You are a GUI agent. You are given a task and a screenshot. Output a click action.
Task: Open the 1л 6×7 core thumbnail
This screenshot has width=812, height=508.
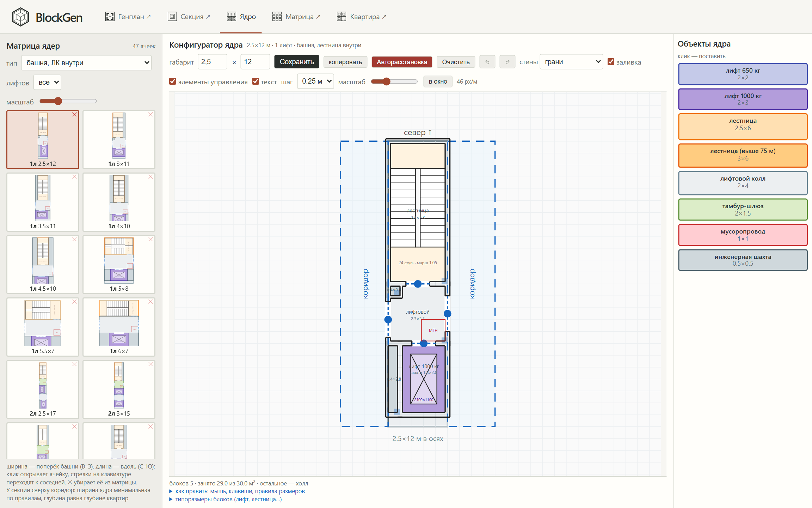click(119, 327)
